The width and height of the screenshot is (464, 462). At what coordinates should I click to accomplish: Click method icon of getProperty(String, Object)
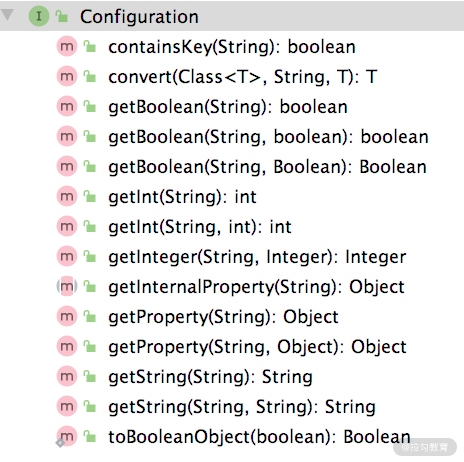point(67,346)
